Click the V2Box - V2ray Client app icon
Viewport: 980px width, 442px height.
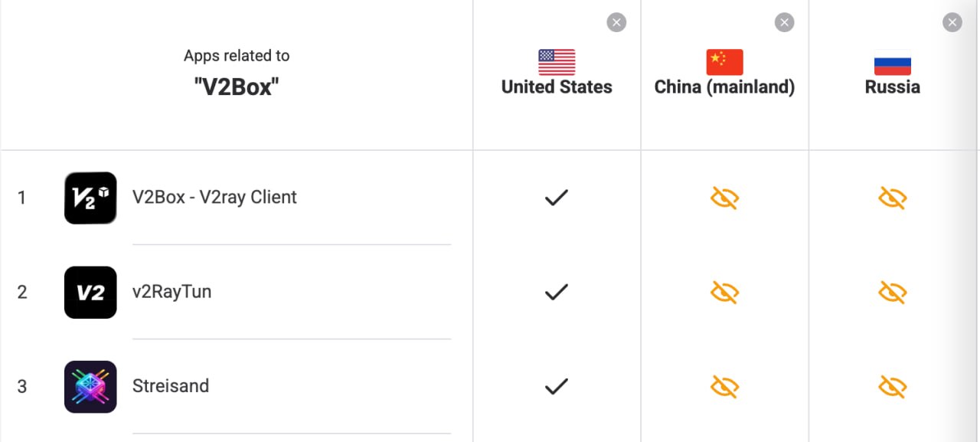[90, 198]
